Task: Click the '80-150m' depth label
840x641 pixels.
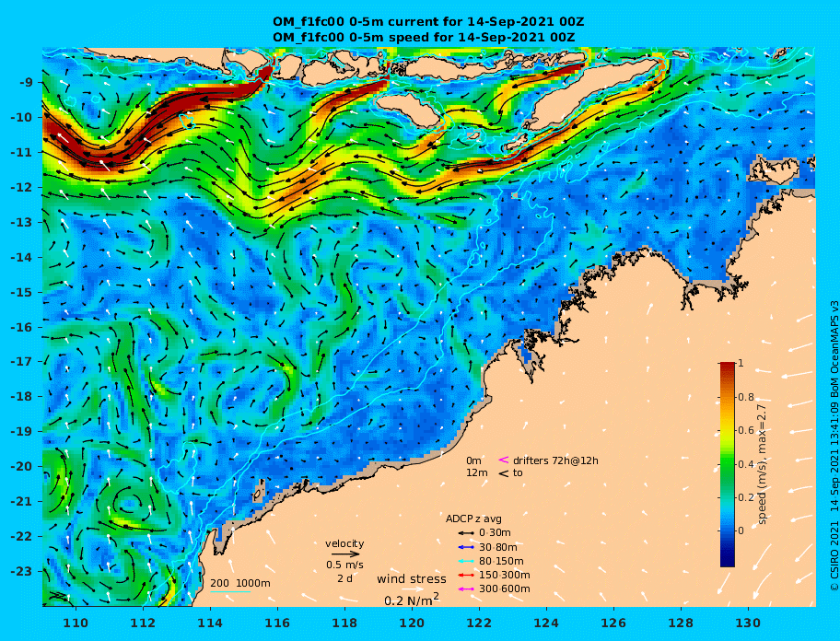Action: (x=501, y=561)
